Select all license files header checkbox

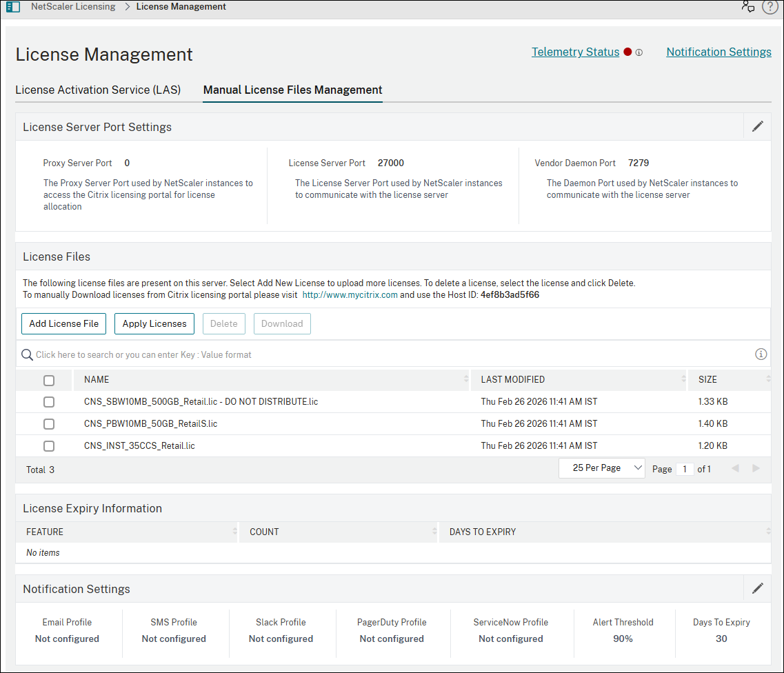tap(49, 381)
